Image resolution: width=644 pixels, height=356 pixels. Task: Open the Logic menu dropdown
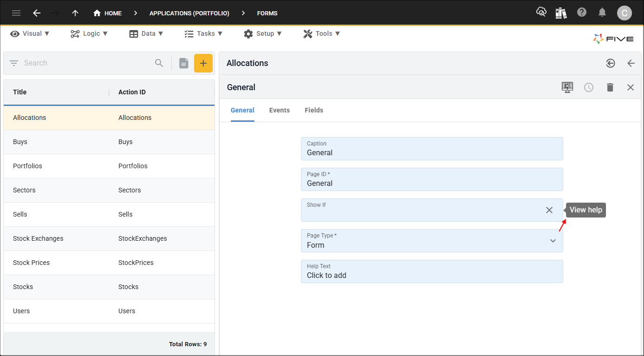pyautogui.click(x=89, y=33)
